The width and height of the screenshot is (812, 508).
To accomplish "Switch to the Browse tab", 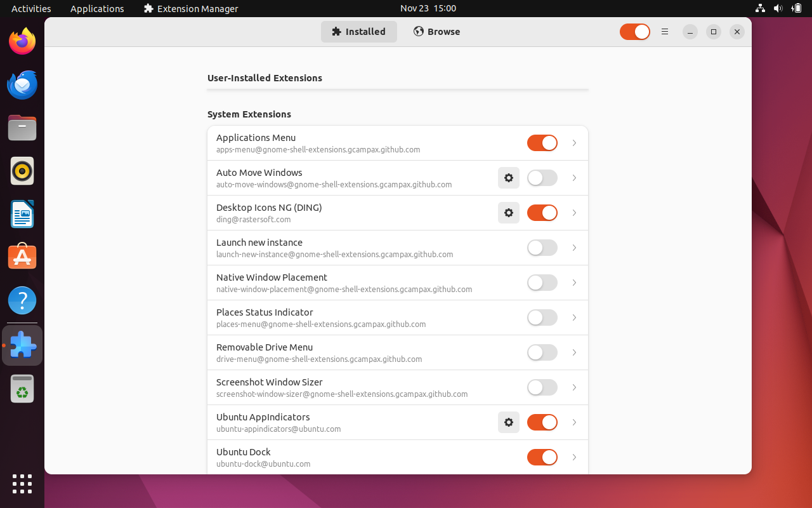I will tap(436, 32).
